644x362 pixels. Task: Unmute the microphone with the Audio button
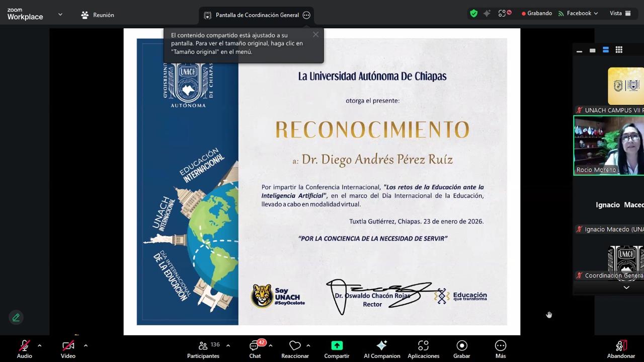click(x=24, y=346)
